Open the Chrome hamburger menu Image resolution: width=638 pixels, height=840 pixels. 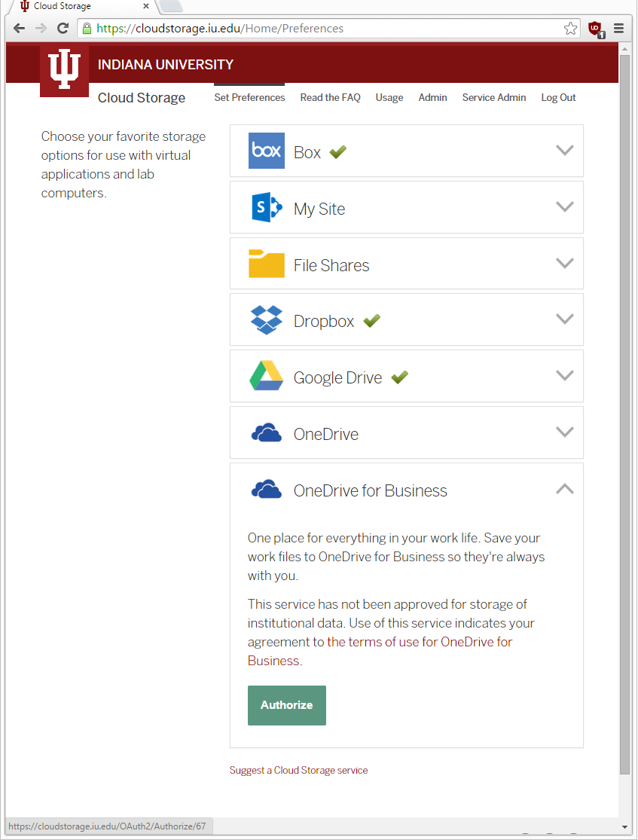point(618,29)
